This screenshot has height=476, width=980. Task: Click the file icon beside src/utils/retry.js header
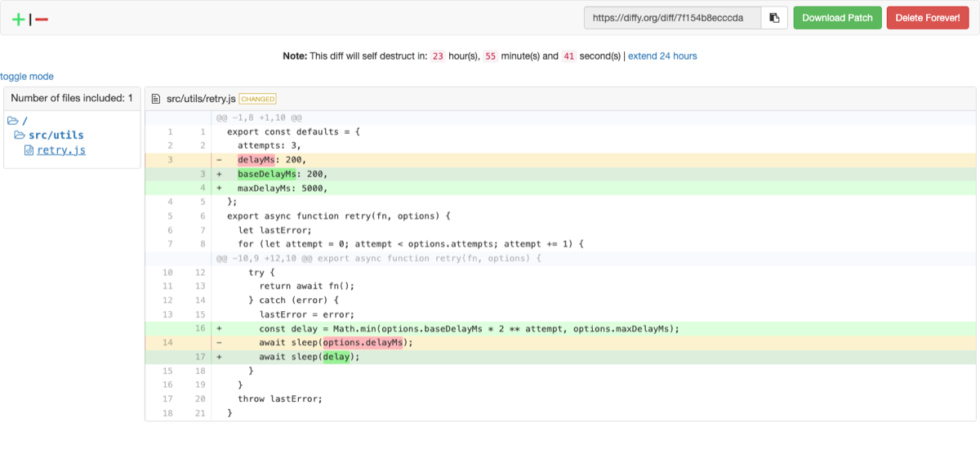(x=156, y=99)
